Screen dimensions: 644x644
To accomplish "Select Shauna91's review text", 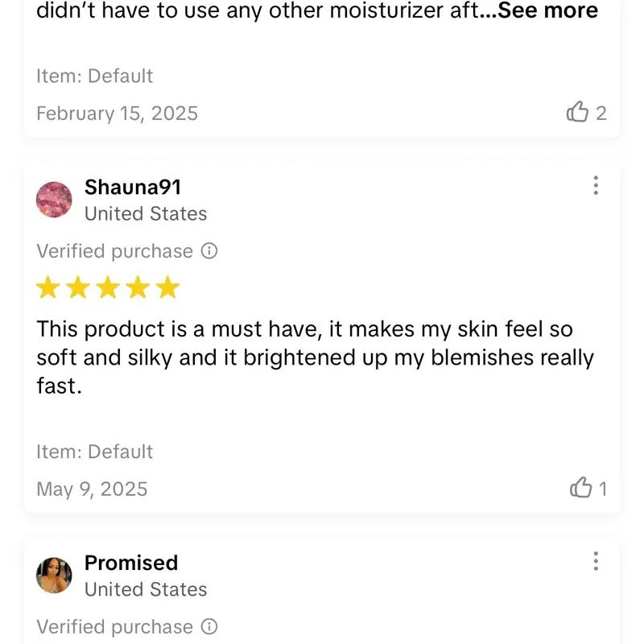I will point(314,357).
